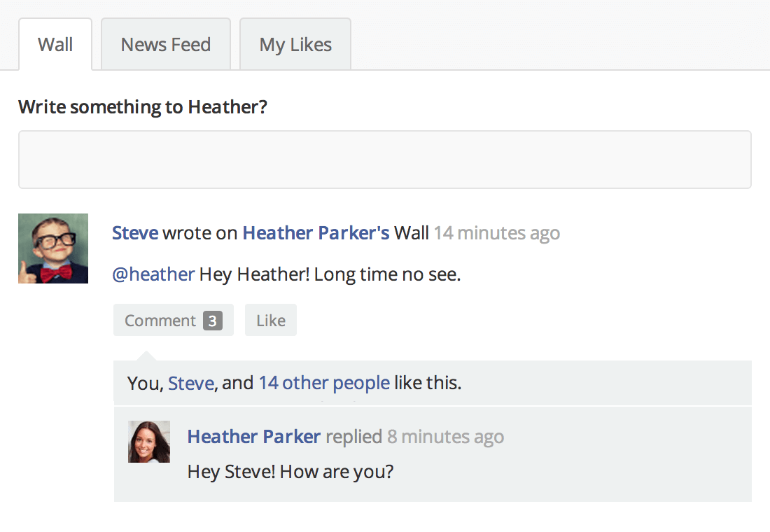This screenshot has height=532, width=770.
Task: Click the Steve link in the likes summary
Action: coord(190,384)
